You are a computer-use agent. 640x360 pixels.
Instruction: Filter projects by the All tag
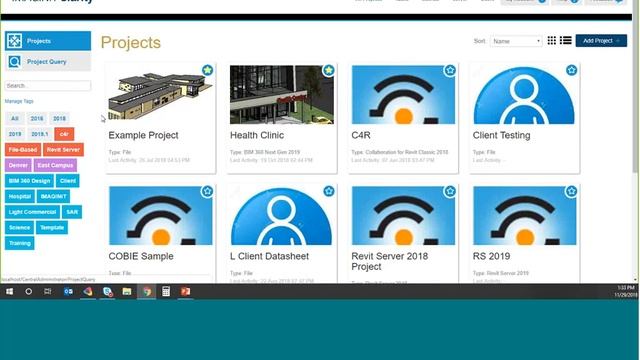point(15,118)
